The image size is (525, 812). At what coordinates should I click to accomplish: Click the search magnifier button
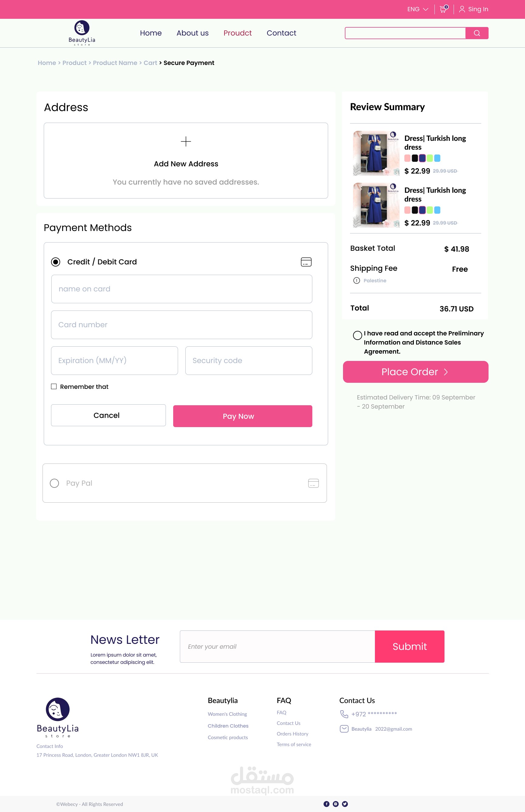(x=477, y=33)
